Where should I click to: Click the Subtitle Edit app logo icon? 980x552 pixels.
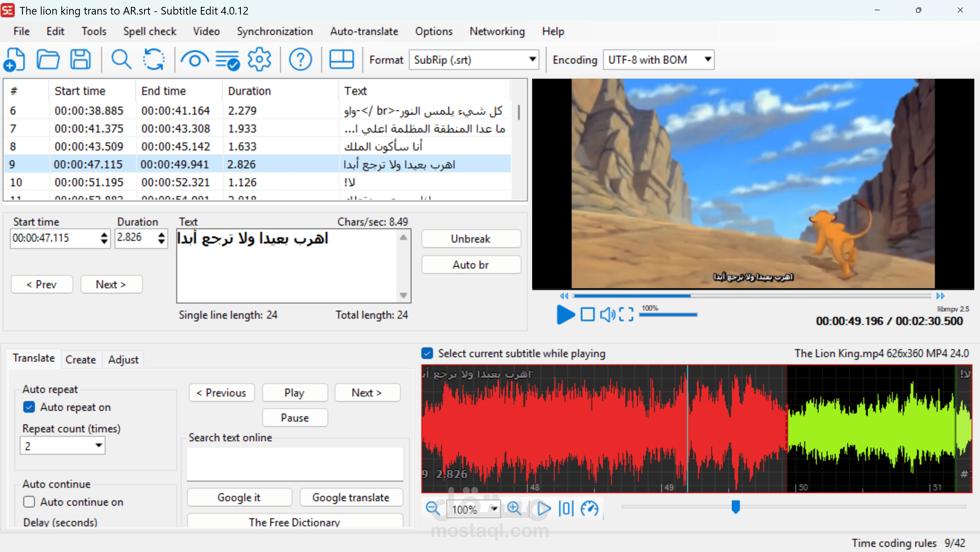coord(8,10)
